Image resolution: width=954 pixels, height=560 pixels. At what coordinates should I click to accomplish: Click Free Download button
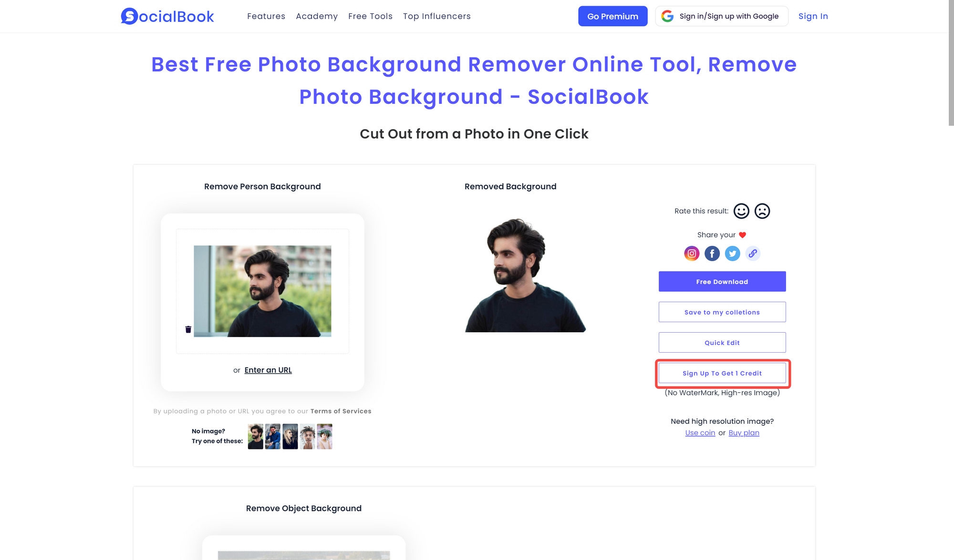(722, 281)
